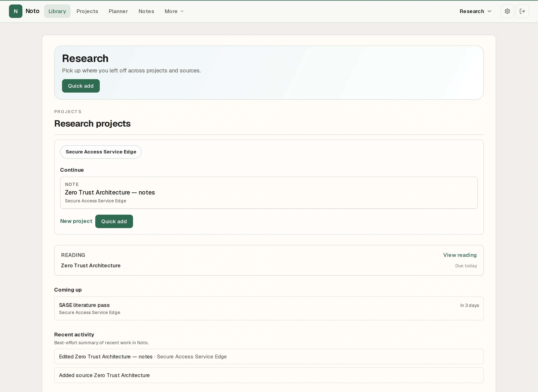Viewport: 538px width, 392px height.
Task: Click the View reading link
Action: (x=460, y=255)
